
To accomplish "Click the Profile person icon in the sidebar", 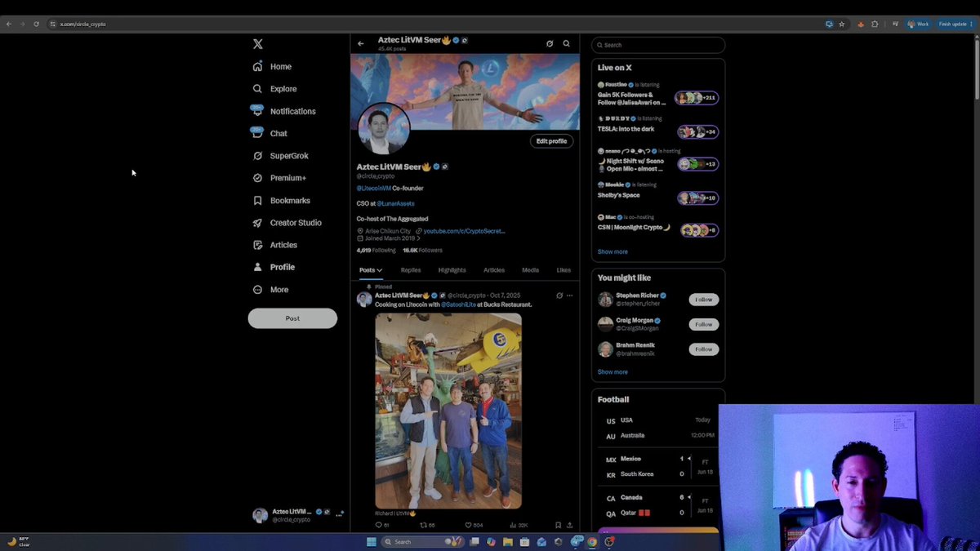I will click(x=258, y=267).
